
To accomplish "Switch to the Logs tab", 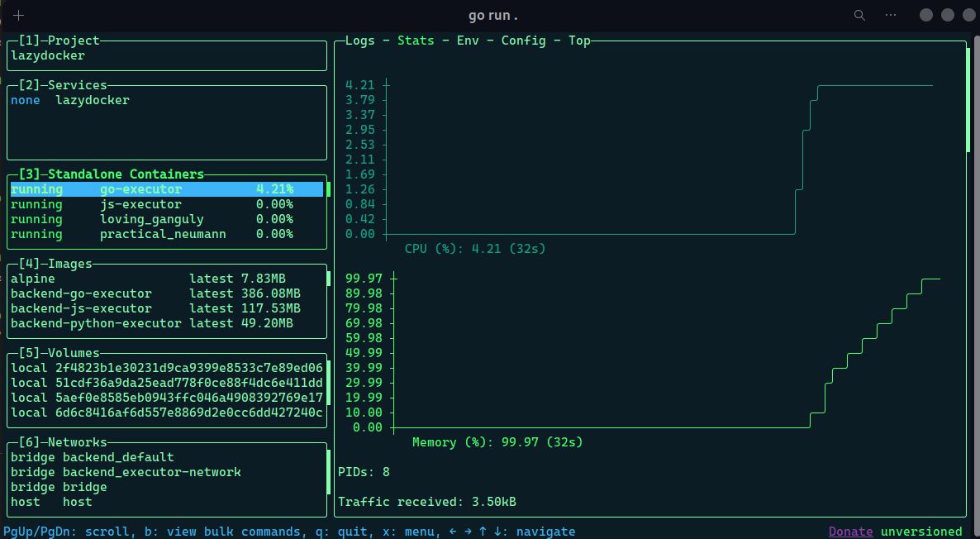I will (x=360, y=41).
